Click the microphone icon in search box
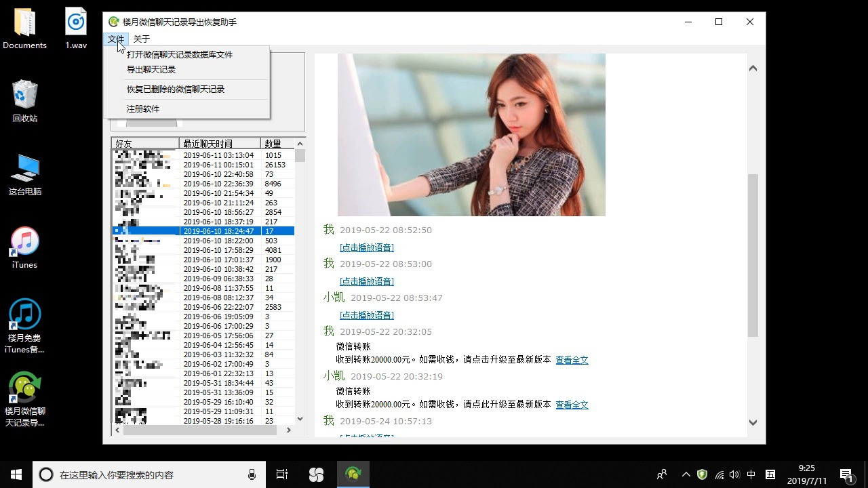Image resolution: width=868 pixels, height=488 pixels. (252, 474)
